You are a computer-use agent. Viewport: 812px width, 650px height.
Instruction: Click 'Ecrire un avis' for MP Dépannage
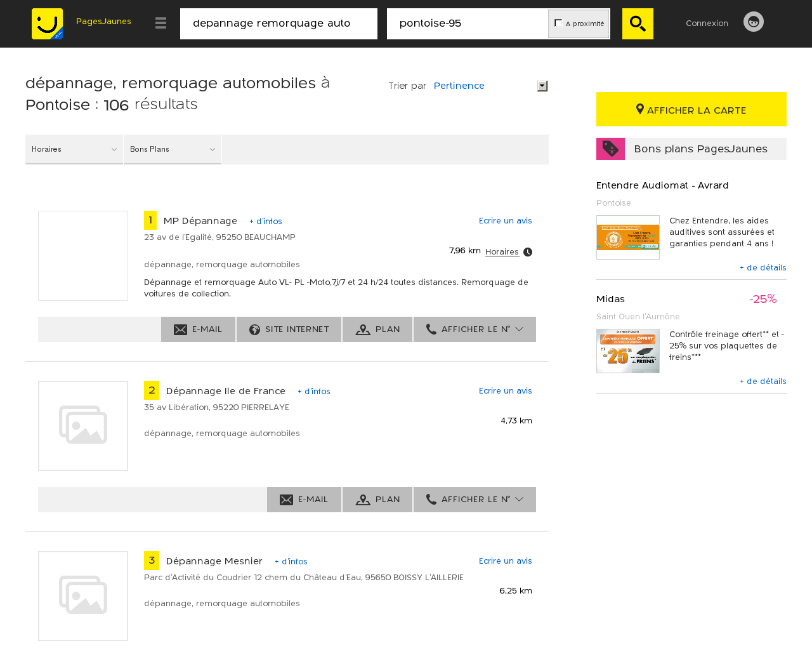(506, 221)
